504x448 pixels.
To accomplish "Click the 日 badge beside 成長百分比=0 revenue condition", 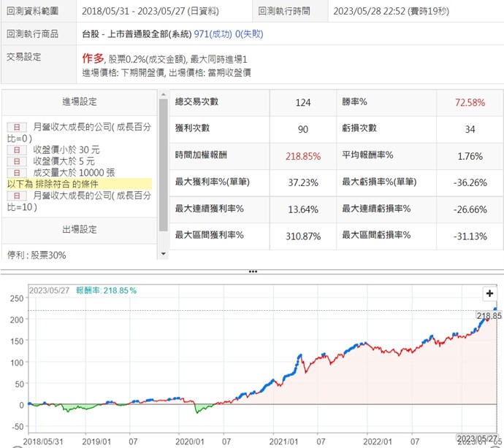I will (18, 126).
